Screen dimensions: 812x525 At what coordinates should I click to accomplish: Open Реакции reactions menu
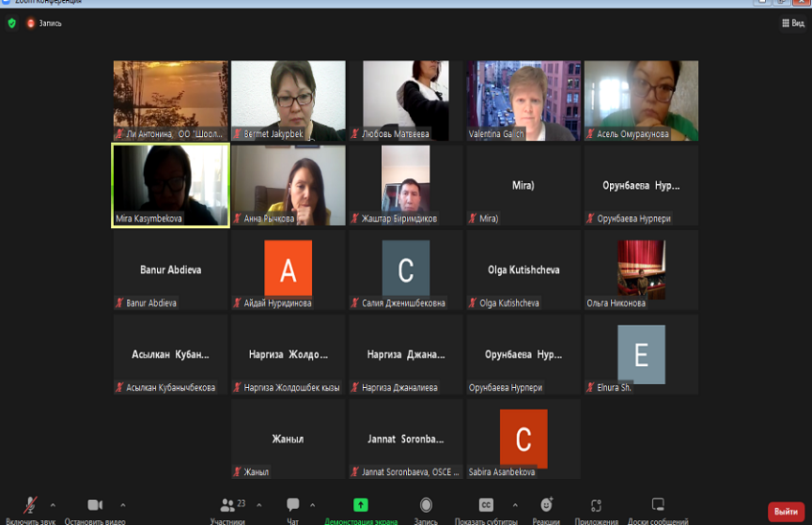[547, 506]
